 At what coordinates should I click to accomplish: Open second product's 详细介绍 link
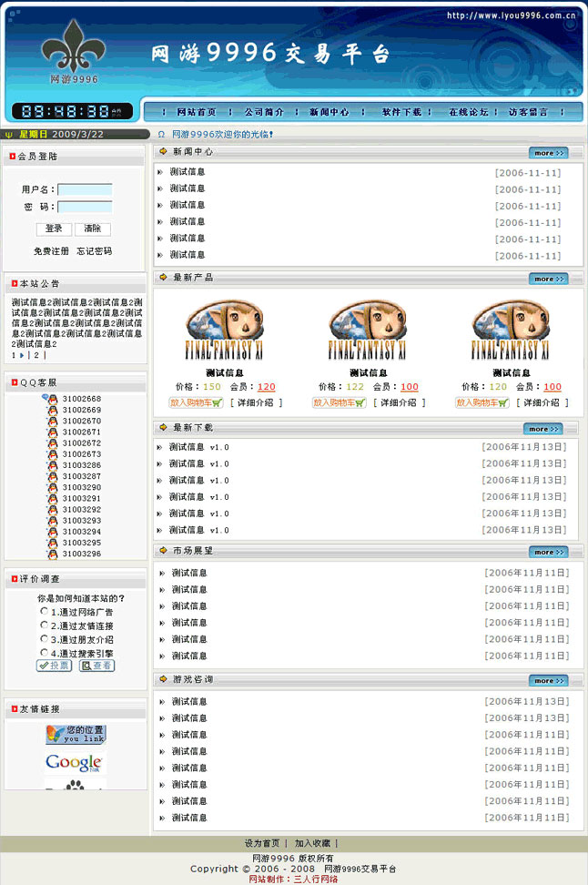(x=399, y=402)
